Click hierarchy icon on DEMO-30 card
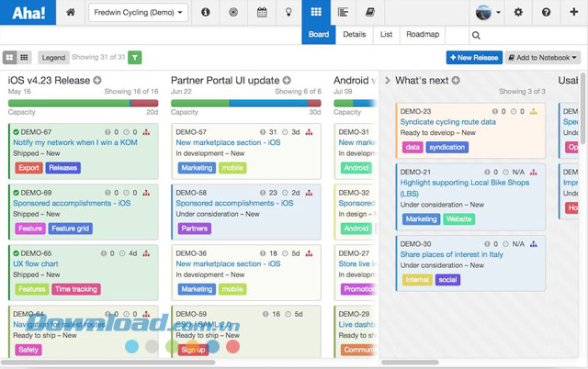Viewport: 588px width, 369px height. click(533, 244)
